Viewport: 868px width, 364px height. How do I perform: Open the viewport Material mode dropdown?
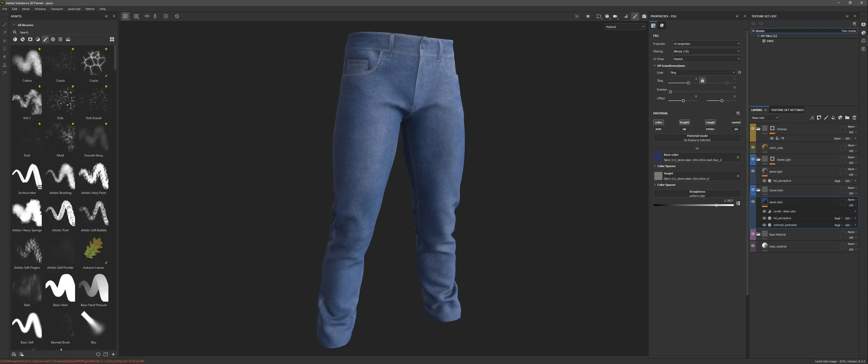[x=625, y=27]
